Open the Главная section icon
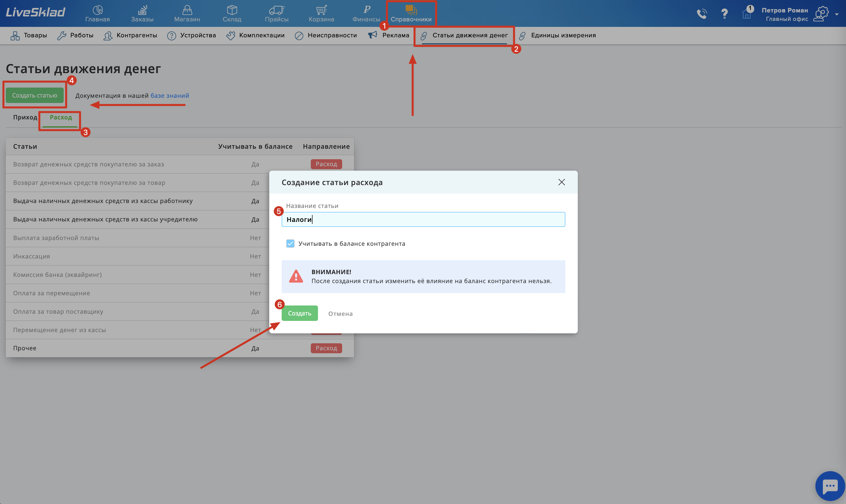Viewport: 846px width, 504px height. pyautogui.click(x=98, y=10)
